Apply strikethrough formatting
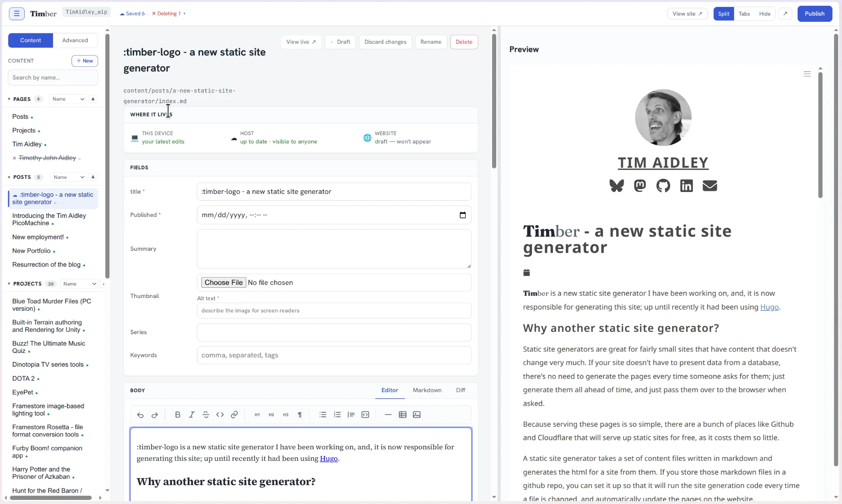842x504 pixels. click(x=206, y=415)
